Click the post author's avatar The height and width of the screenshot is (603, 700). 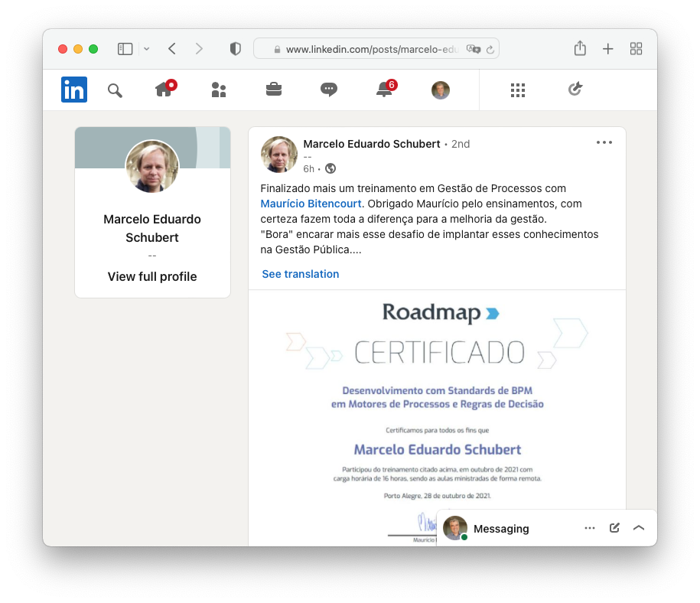click(279, 155)
